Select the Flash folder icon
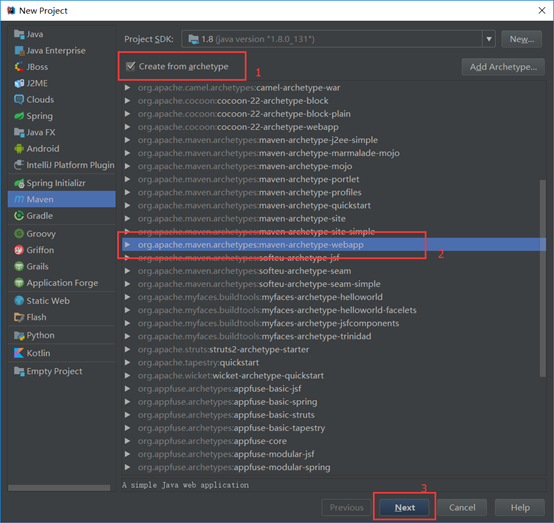Viewport: 554px width, 523px height. pyautogui.click(x=19, y=317)
